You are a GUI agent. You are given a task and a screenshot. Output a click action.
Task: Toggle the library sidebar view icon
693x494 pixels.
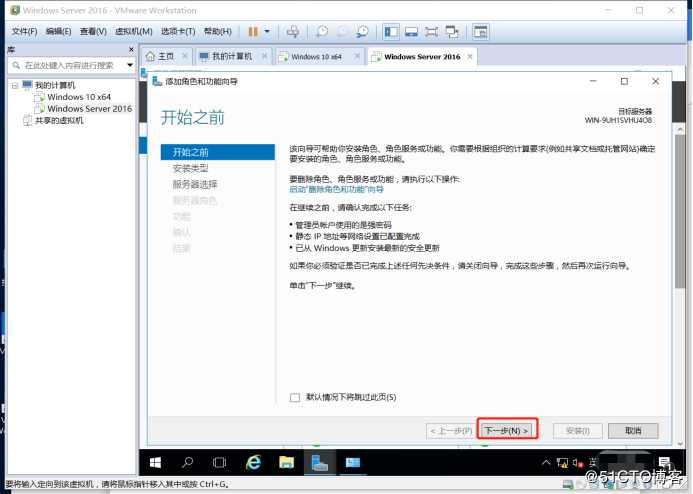[x=391, y=32]
